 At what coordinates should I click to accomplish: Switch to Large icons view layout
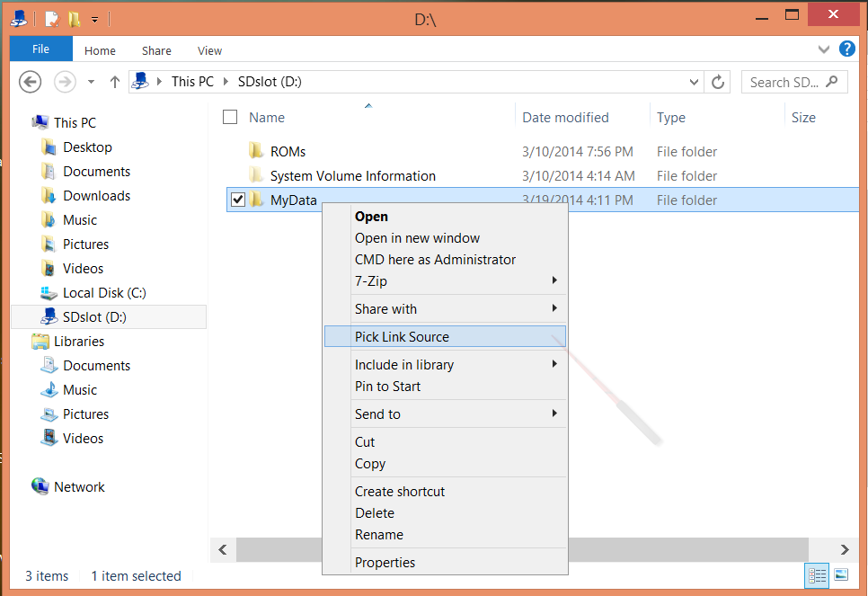point(841,575)
